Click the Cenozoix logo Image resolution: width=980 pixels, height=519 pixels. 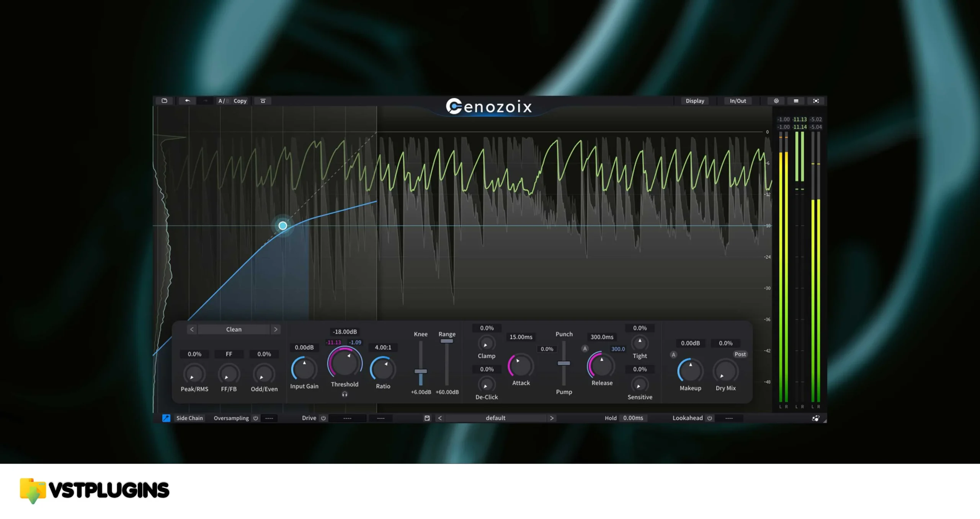point(489,106)
